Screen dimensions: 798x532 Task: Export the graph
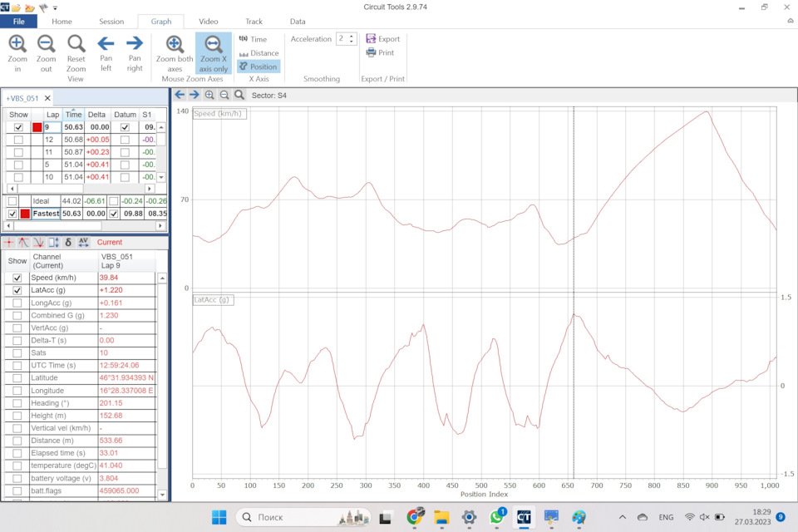pyautogui.click(x=382, y=39)
